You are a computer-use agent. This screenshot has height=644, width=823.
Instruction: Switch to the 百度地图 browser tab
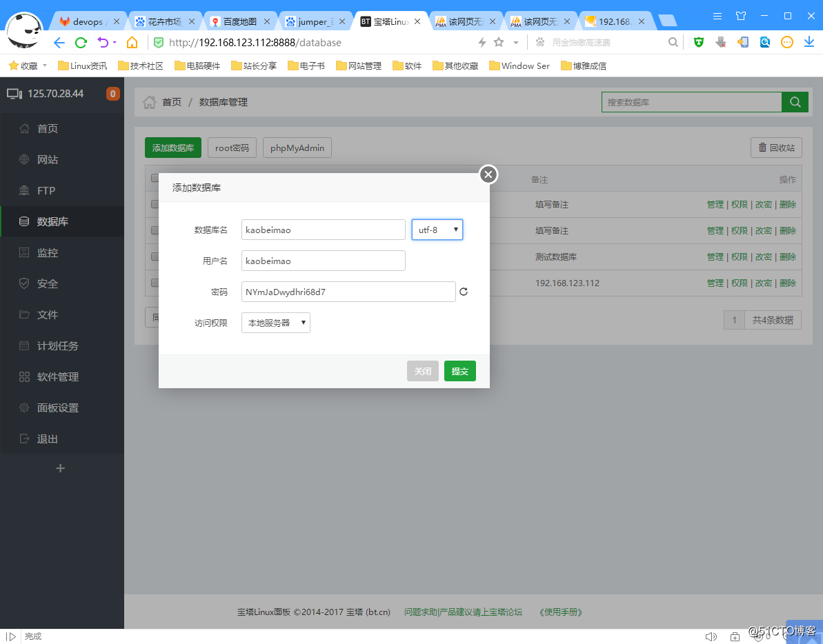click(240, 21)
